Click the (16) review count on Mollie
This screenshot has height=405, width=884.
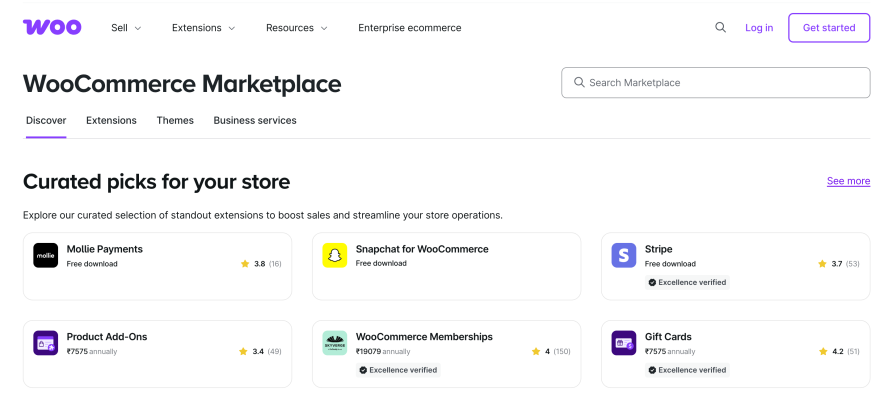275,263
